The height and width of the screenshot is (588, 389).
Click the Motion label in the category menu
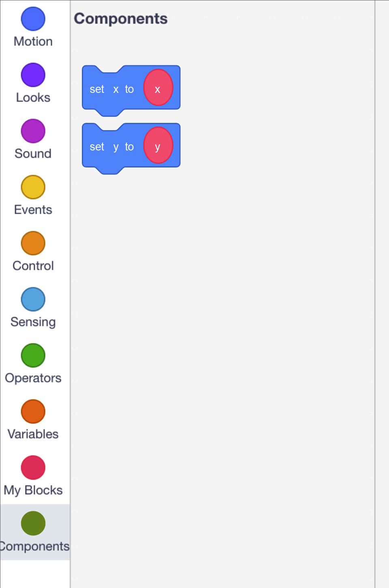point(33,41)
